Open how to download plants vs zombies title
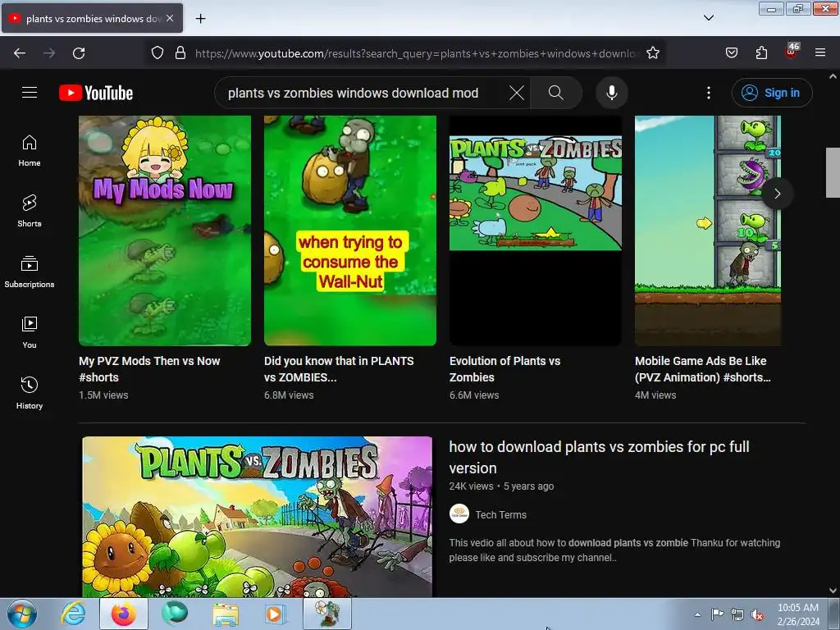Viewport: 840px width, 630px height. point(599,457)
